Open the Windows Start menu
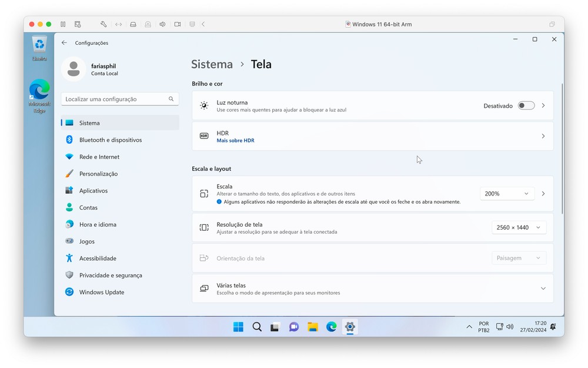Viewport: 588px width, 368px height. point(238,327)
